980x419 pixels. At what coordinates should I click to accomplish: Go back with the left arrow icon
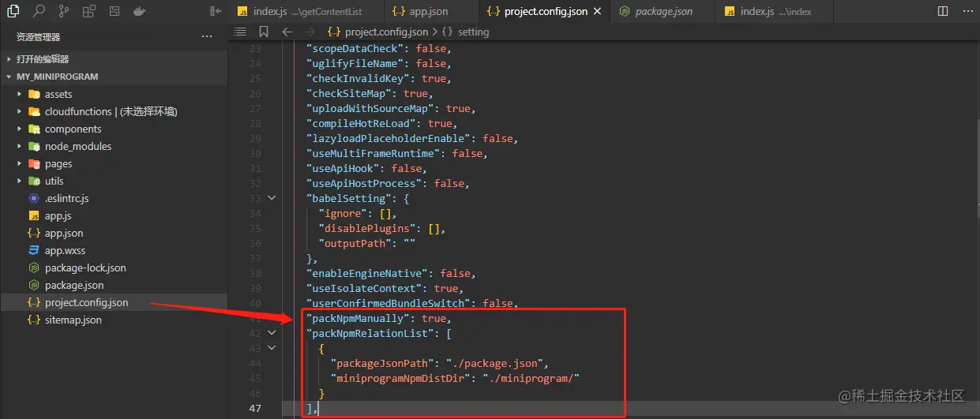pos(287,32)
